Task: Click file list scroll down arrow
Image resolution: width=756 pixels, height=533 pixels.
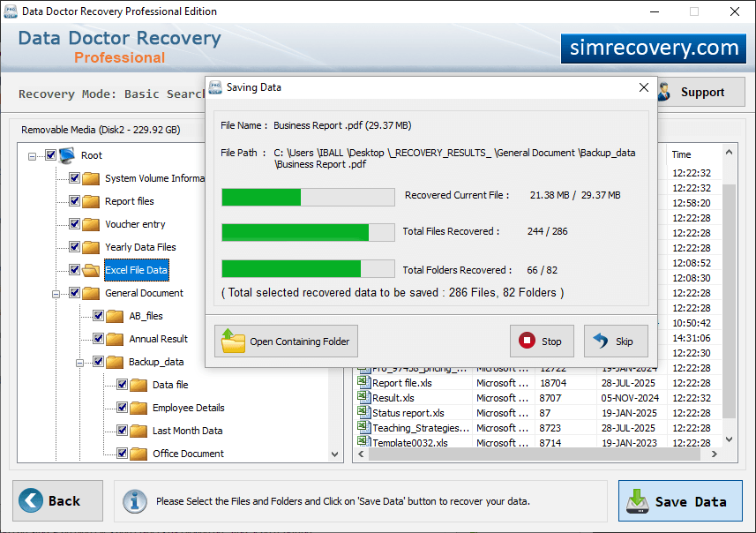Action: click(x=729, y=439)
